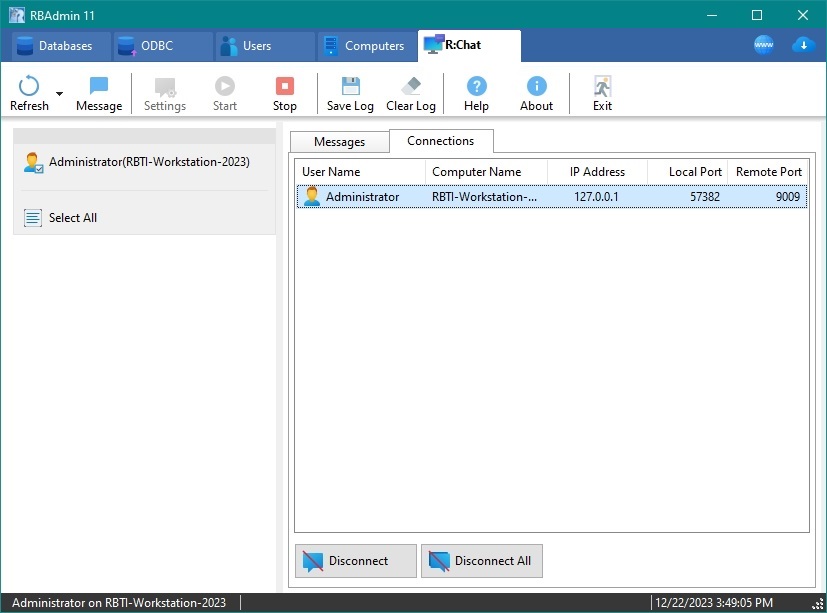Click the 127.0.0.1 IP address cell

point(596,197)
